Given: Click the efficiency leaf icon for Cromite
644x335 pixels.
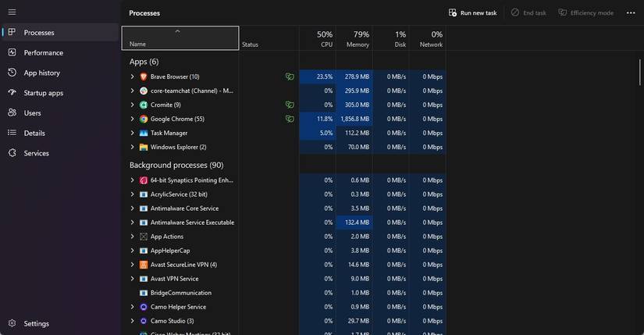Looking at the screenshot, I should tap(290, 105).
